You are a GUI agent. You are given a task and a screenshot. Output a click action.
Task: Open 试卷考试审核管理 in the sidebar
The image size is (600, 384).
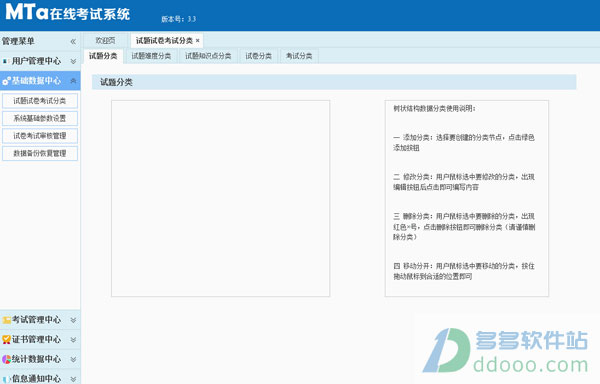[40, 136]
